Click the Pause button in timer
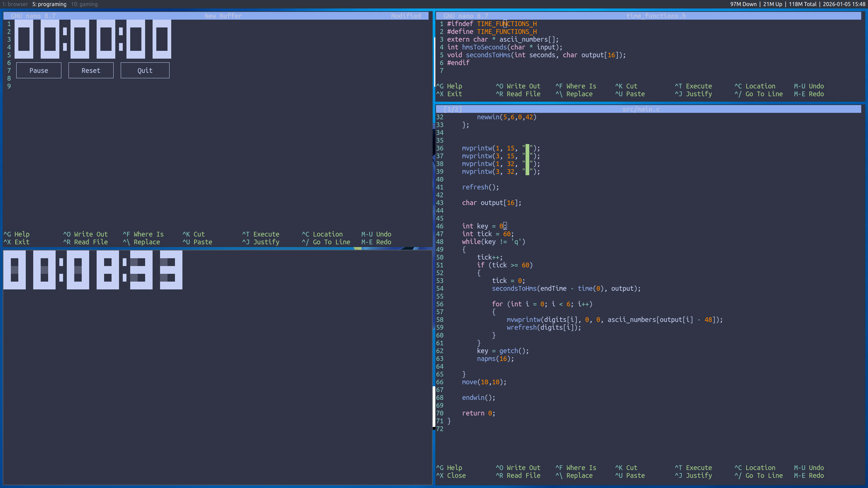 39,70
